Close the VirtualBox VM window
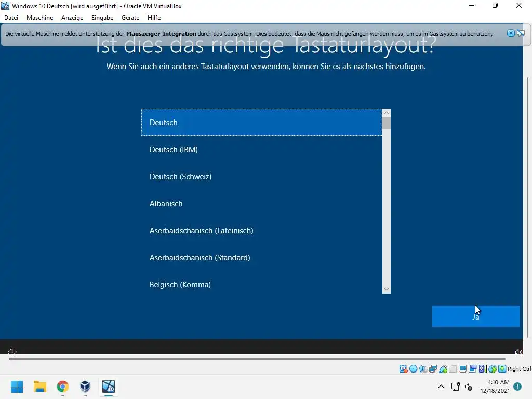532x399 pixels. click(x=519, y=5)
